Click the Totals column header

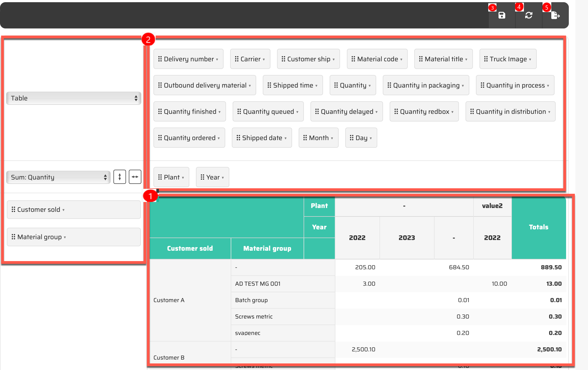click(538, 227)
